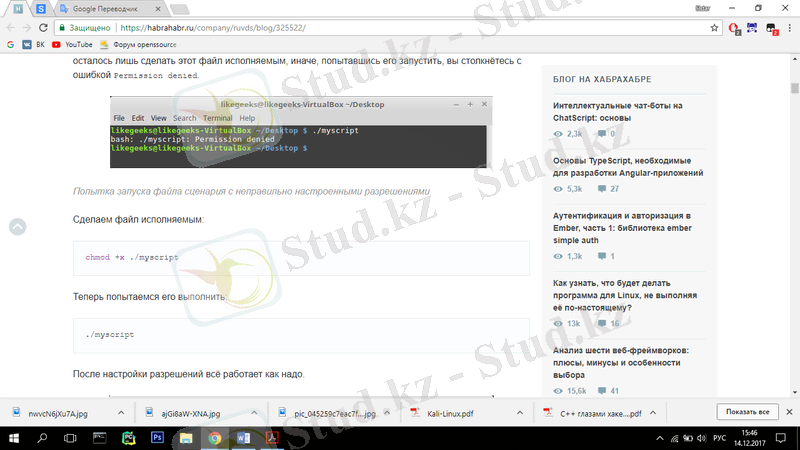This screenshot has height=450, width=800.
Task: Open the 15:46 clock and calendar
Action: [749, 438]
